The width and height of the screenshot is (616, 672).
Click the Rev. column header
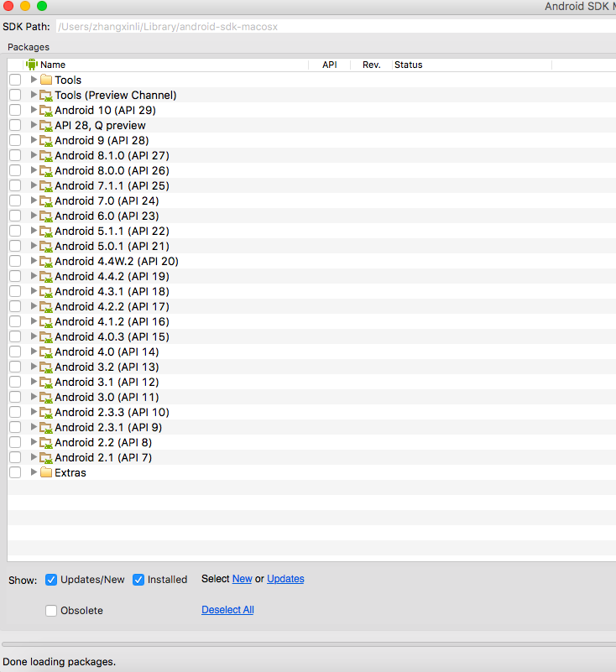click(371, 65)
